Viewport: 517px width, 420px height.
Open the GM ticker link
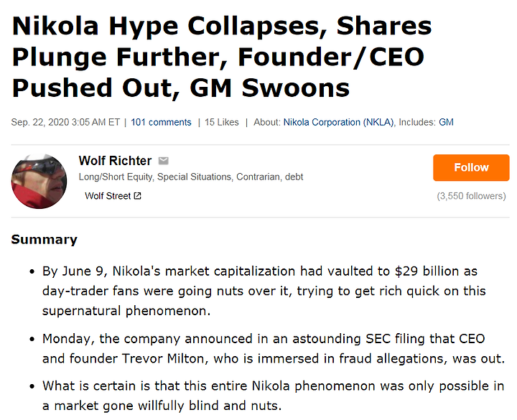point(446,122)
